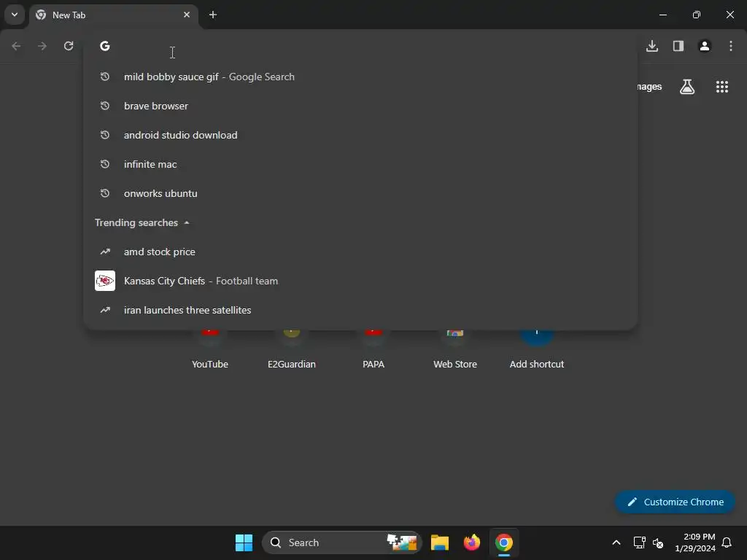Click trending icon beside amd stock price
Image resolution: width=747 pixels, height=560 pixels.
[105, 252]
